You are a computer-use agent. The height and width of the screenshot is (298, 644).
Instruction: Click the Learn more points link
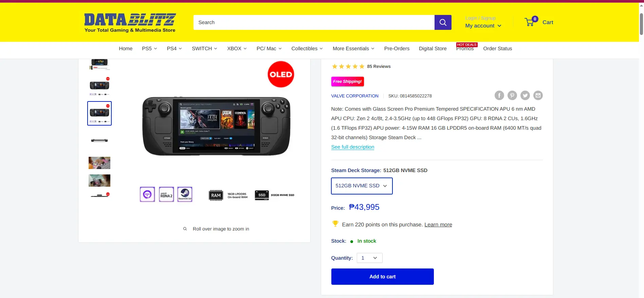(438, 225)
